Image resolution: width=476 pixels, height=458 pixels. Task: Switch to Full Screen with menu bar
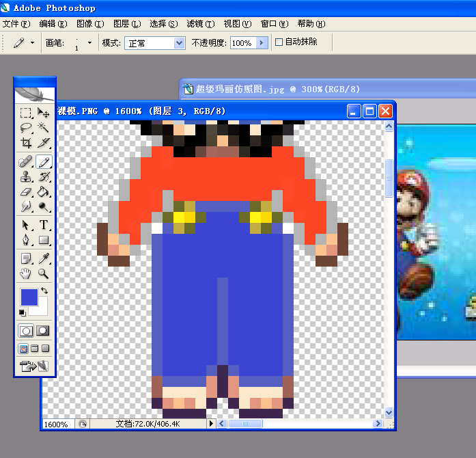(35, 349)
